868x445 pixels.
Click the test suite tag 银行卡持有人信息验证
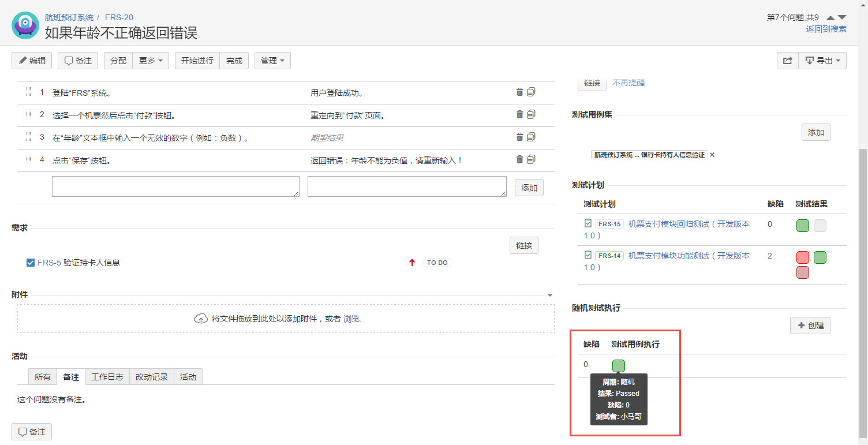649,155
